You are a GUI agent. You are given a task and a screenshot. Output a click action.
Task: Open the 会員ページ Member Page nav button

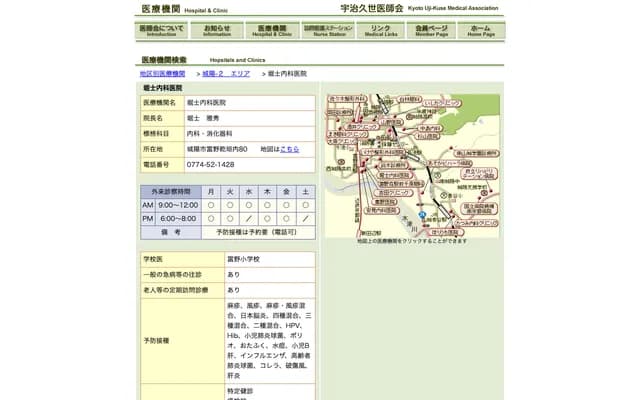point(431,31)
